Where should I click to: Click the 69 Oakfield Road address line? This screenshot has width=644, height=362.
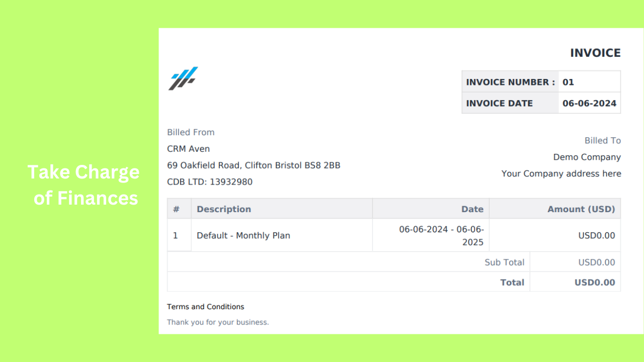pos(254,165)
